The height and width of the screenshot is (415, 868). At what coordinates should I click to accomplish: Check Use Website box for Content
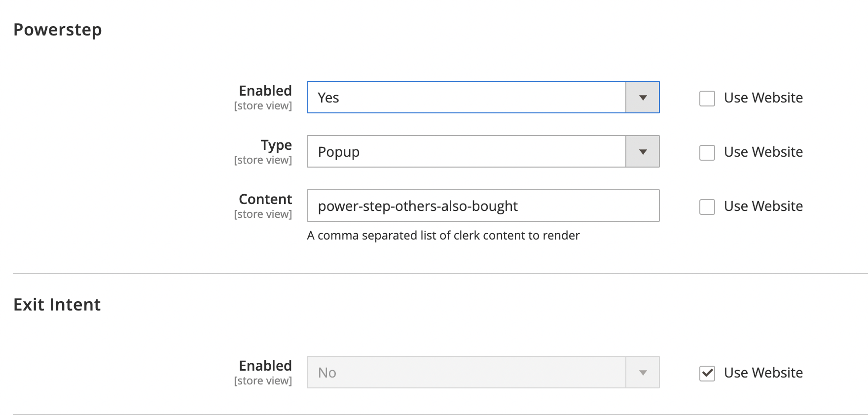(707, 207)
